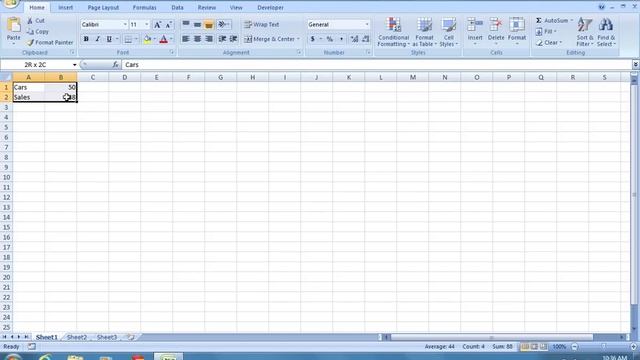Screen dimensions: 640x360
Task: Click the Insert Function fx icon
Action: pos(116,64)
